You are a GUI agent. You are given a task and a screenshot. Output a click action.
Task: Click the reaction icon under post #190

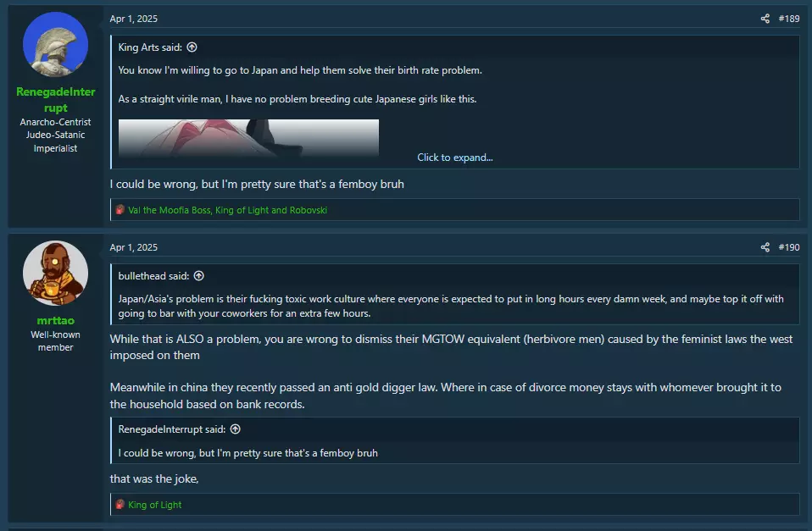(x=120, y=504)
